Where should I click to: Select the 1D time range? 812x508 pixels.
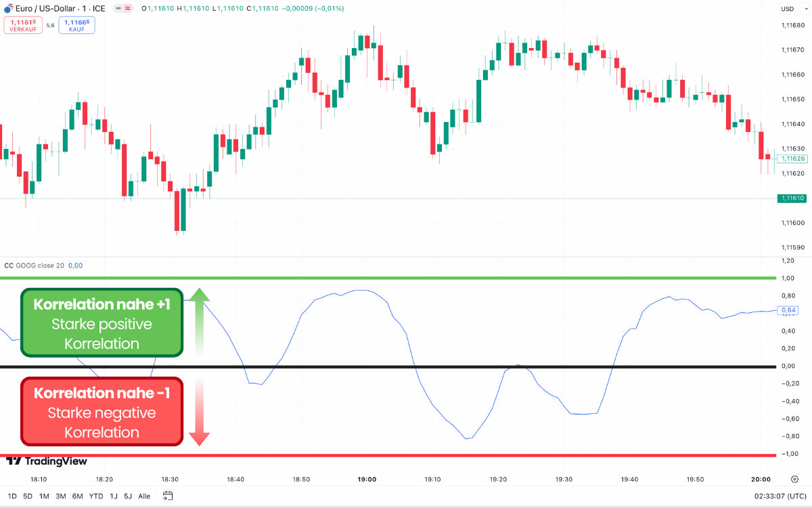tap(12, 496)
